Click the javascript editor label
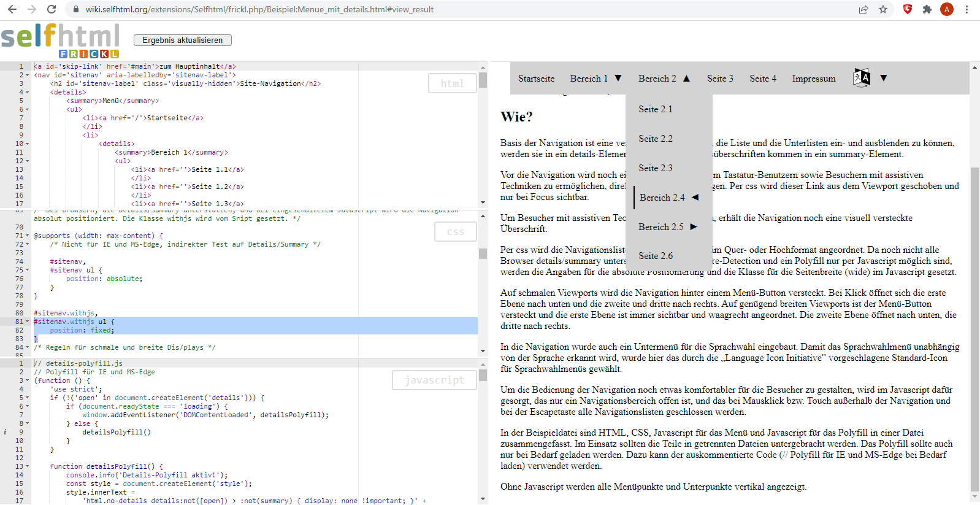Viewport: 980px width, 505px height. point(435,380)
